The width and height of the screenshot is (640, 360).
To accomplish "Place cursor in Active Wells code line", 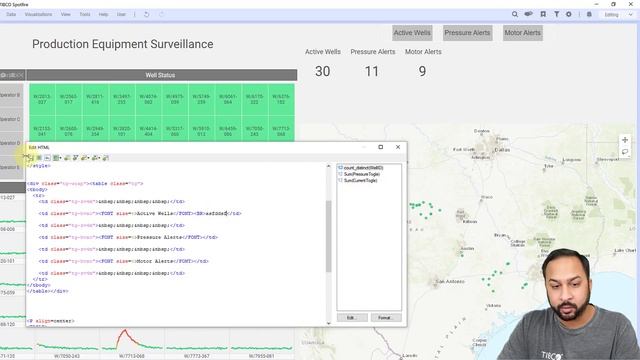I will 140,213.
